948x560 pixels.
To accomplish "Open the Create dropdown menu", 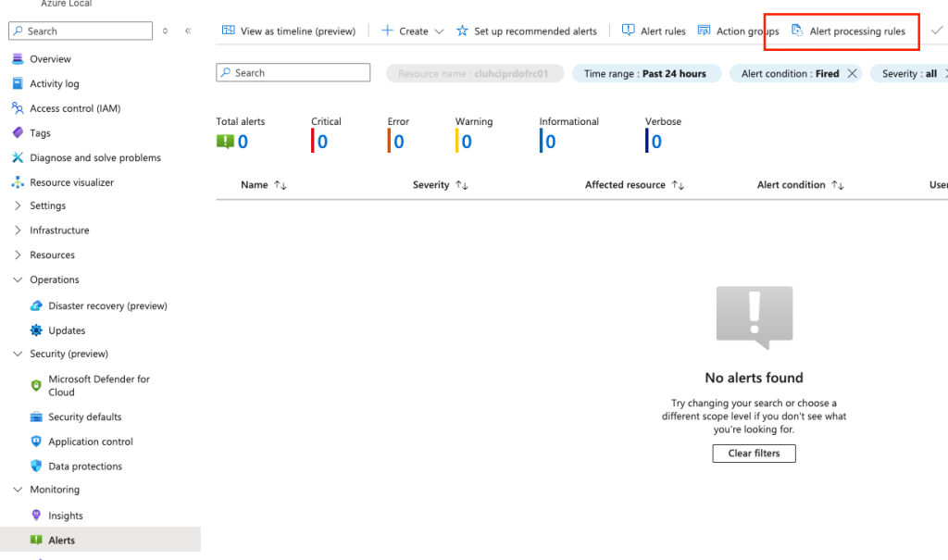I will click(x=413, y=31).
